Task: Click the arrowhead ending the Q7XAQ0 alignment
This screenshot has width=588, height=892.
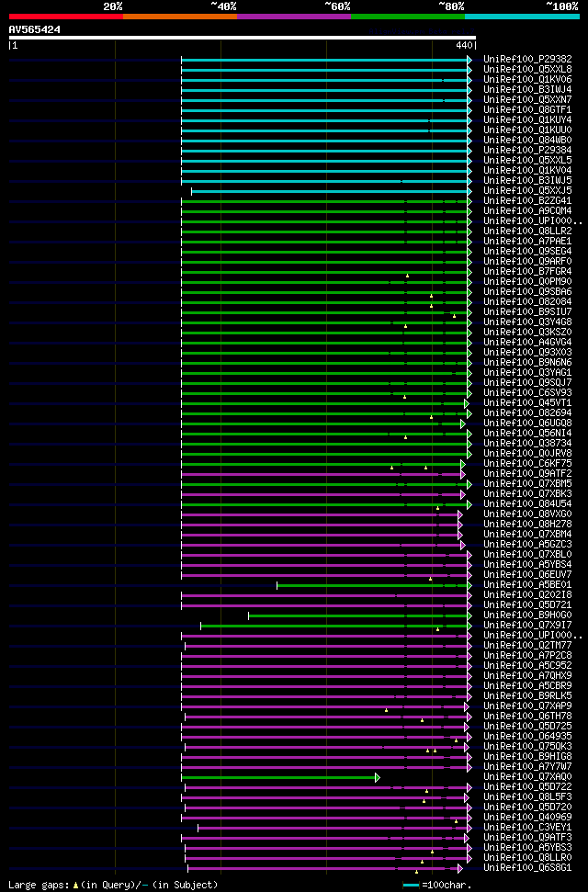Action: pyautogui.click(x=377, y=777)
